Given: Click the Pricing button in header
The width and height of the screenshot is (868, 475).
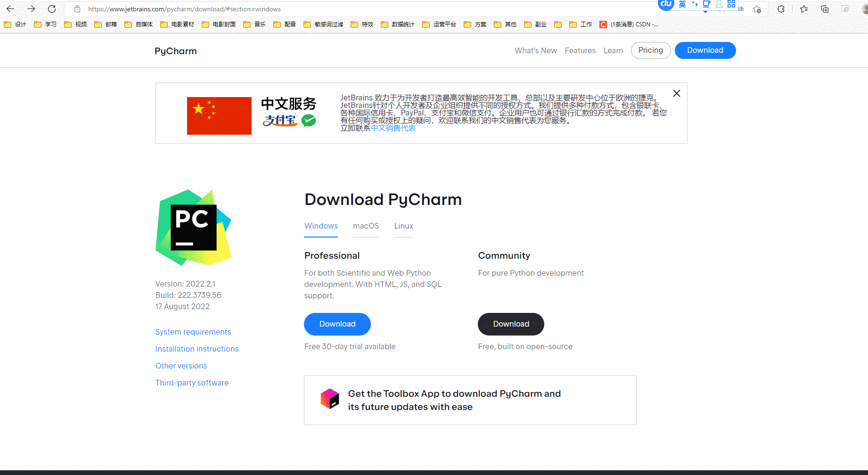Looking at the screenshot, I should [651, 50].
